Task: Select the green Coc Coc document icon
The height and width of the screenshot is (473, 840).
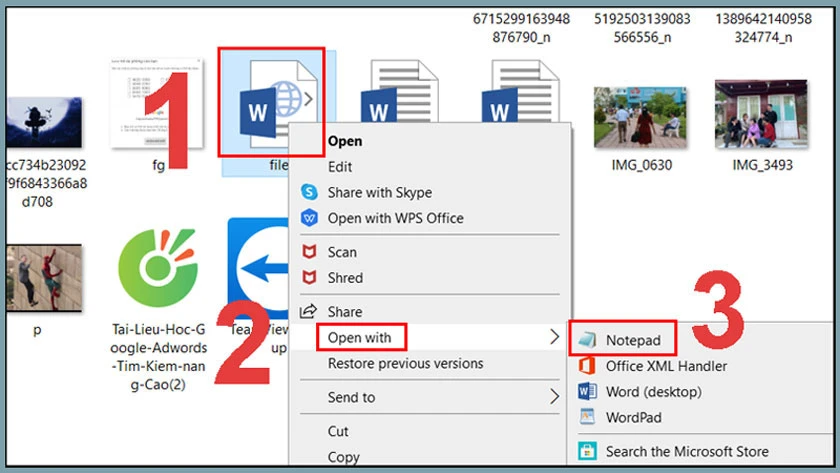Action: click(158, 267)
